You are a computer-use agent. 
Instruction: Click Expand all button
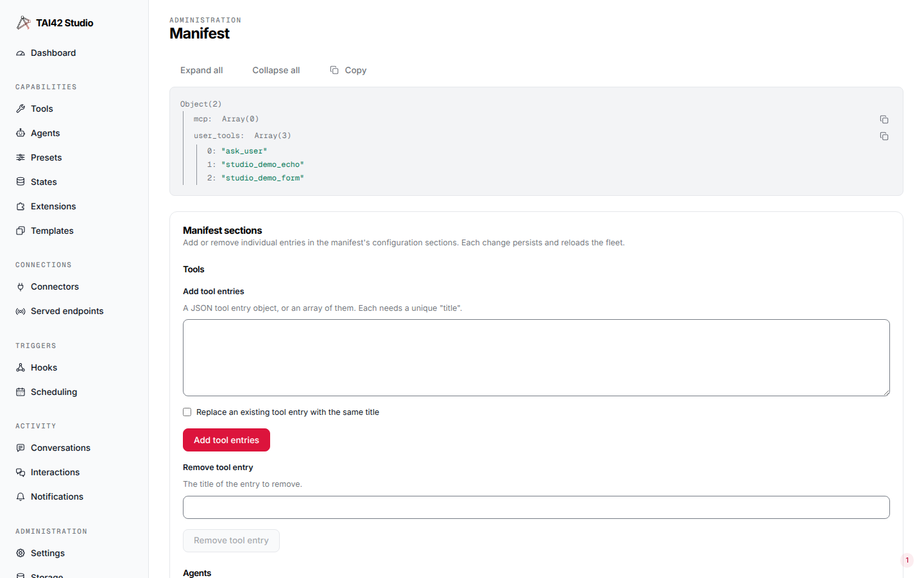[201, 70]
